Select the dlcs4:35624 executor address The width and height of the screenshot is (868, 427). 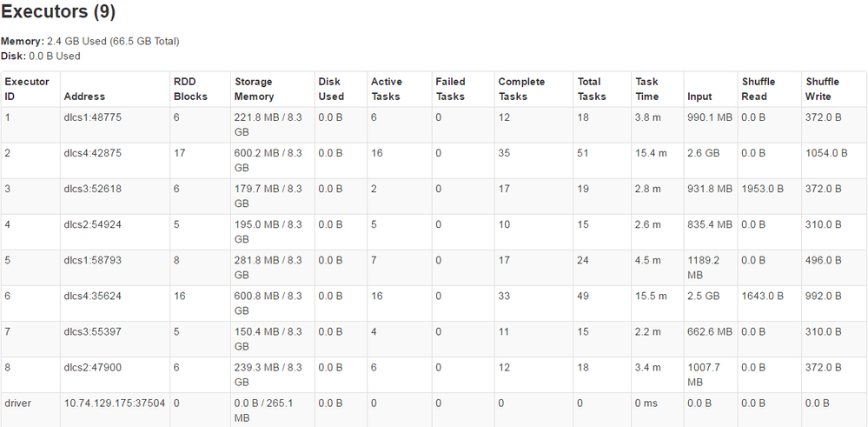tap(92, 296)
